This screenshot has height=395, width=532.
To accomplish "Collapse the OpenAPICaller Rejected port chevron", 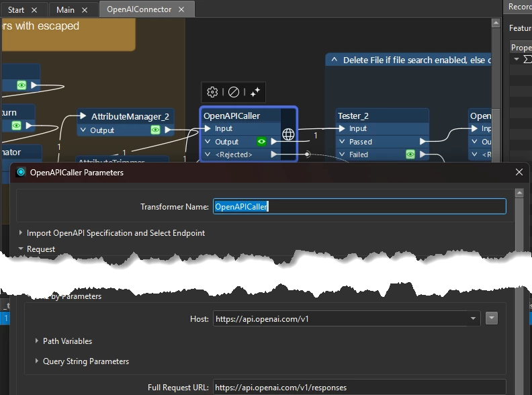I will (208, 155).
